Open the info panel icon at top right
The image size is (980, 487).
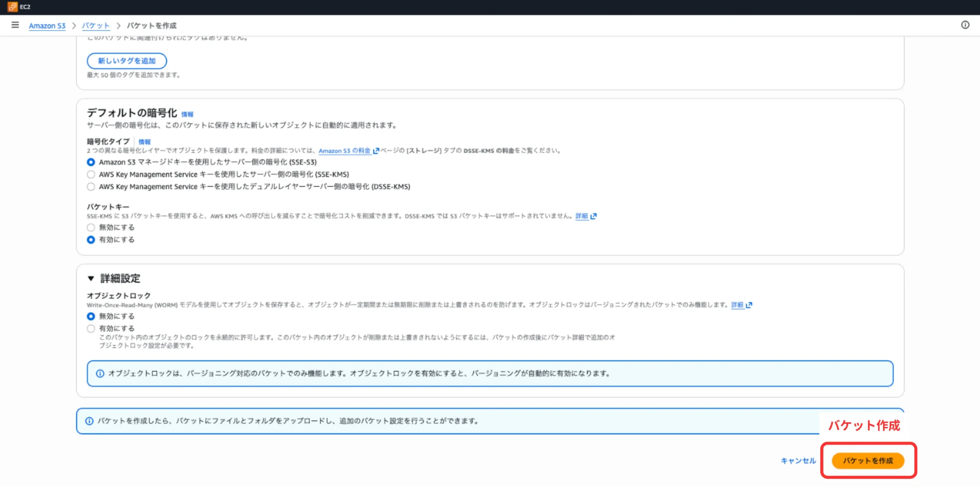tap(965, 25)
